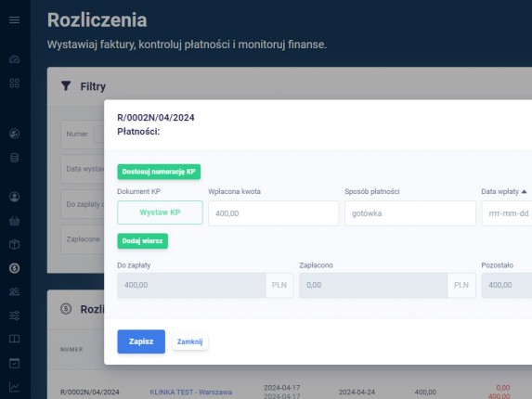Click the sliders settings sidebar icon
The image size is (532, 399).
click(x=14, y=315)
